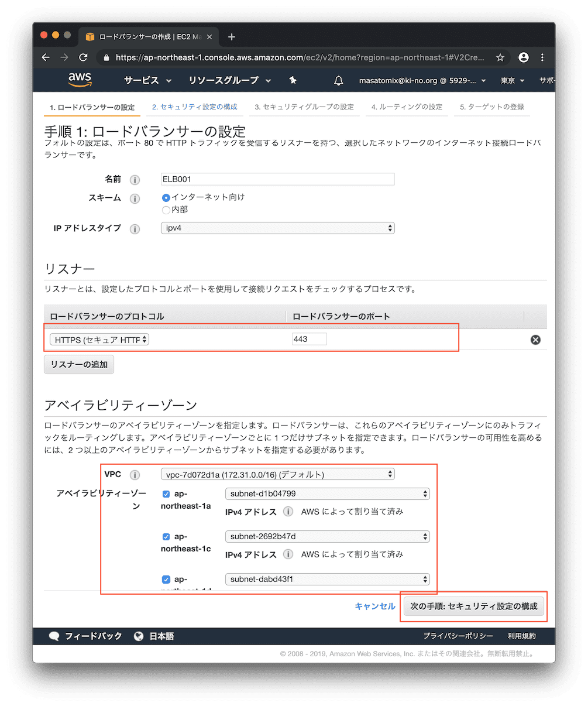Open the 利用規約 link

tap(522, 636)
